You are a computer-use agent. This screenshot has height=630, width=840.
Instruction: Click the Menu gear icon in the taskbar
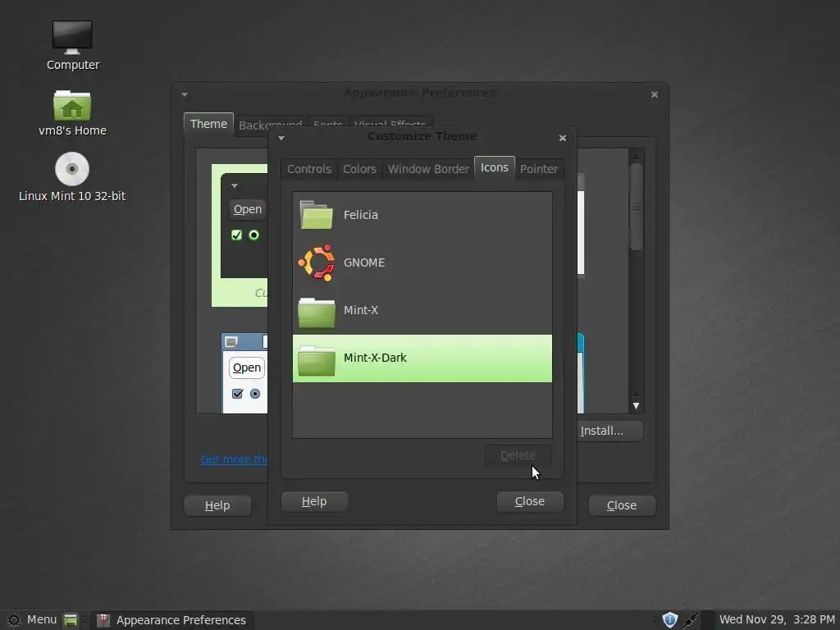tap(13, 620)
